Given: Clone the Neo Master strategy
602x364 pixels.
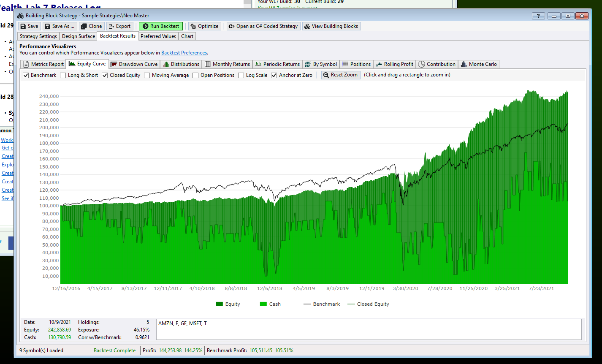Looking at the screenshot, I should (x=91, y=26).
